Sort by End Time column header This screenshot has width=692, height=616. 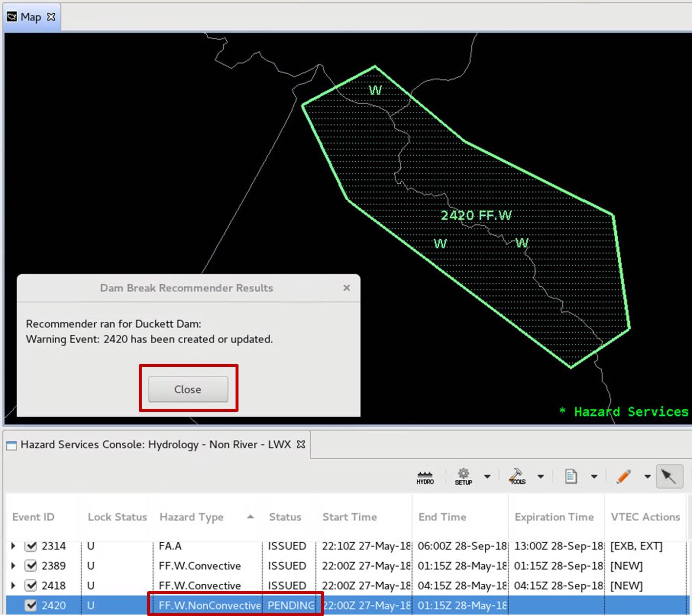(442, 517)
